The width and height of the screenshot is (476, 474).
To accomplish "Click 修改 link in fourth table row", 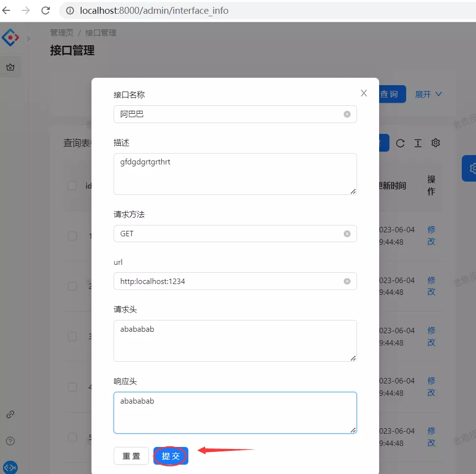I will 431,387.
